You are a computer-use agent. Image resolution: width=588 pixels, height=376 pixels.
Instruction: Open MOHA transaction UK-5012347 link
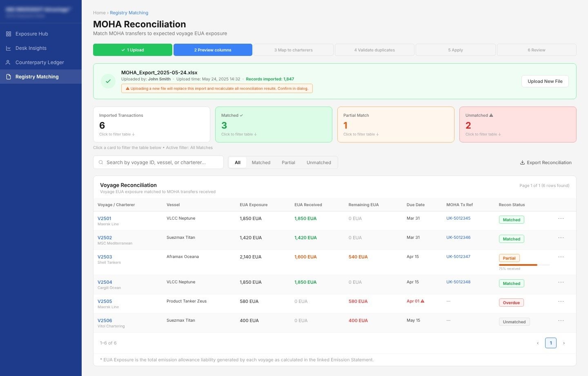tap(458, 257)
